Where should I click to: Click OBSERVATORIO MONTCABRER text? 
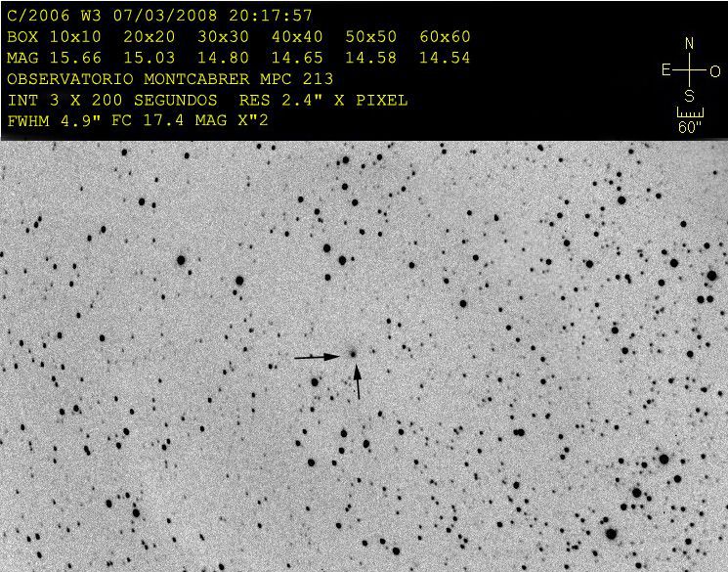point(128,79)
